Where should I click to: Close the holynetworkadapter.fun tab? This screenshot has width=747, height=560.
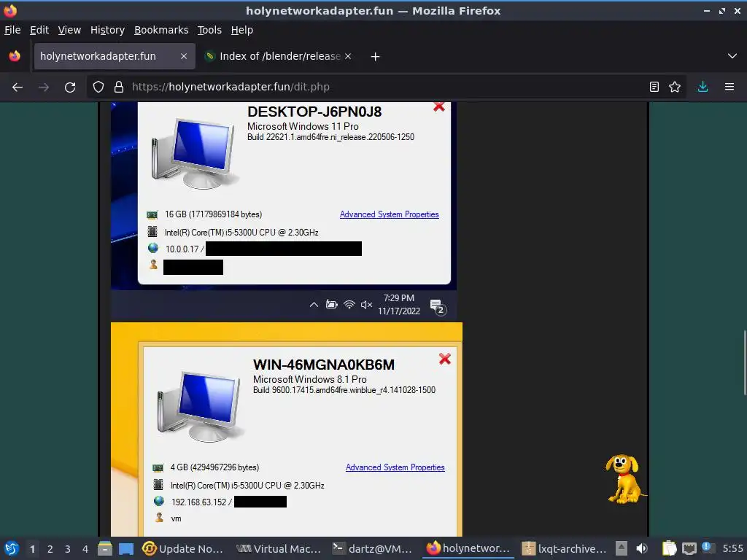[x=183, y=56]
